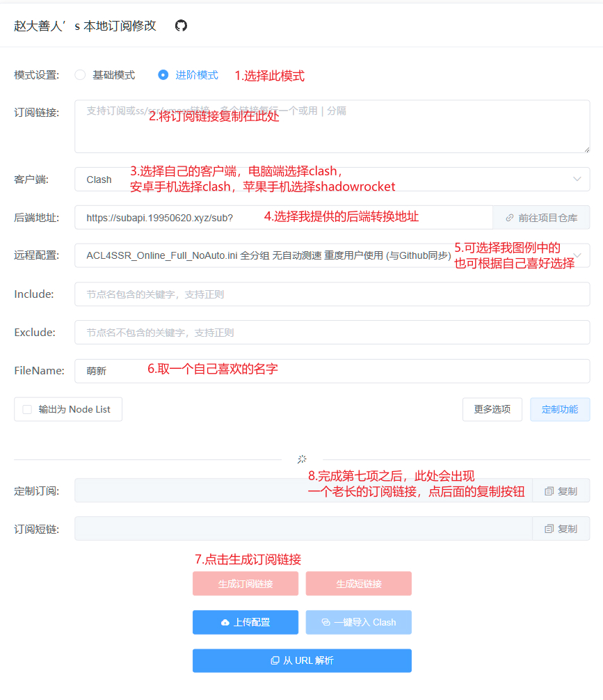
Task: Click 从 URL 解析 button
Action: tap(302, 660)
